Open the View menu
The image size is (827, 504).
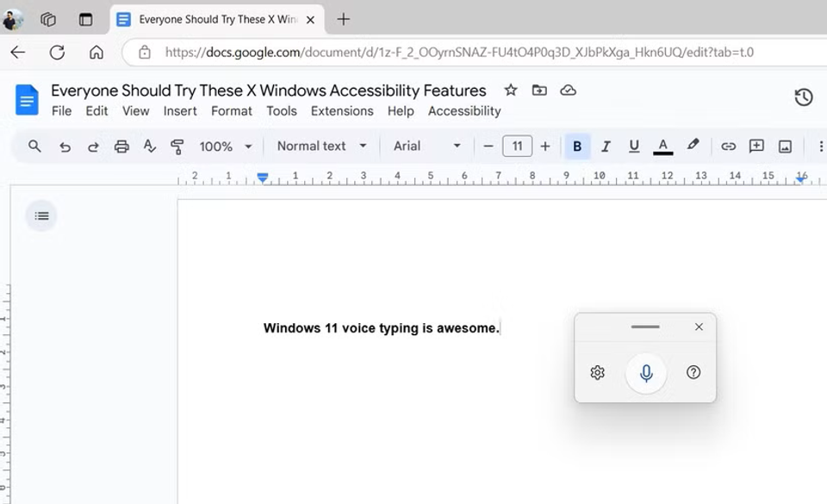point(135,111)
